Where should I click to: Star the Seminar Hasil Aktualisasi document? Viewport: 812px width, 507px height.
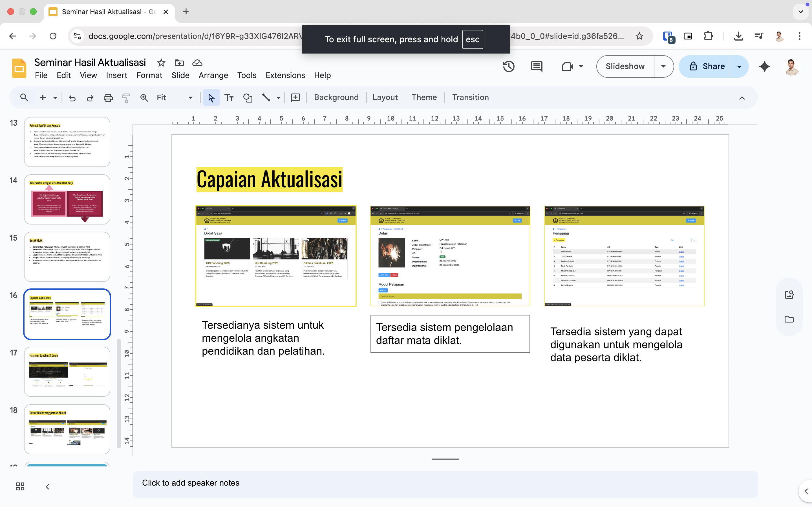tap(161, 63)
